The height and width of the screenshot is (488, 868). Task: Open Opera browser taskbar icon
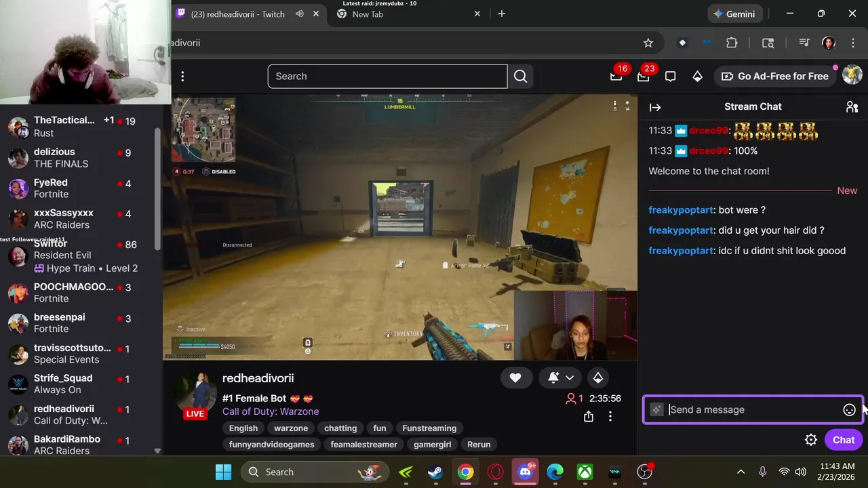pos(496,472)
